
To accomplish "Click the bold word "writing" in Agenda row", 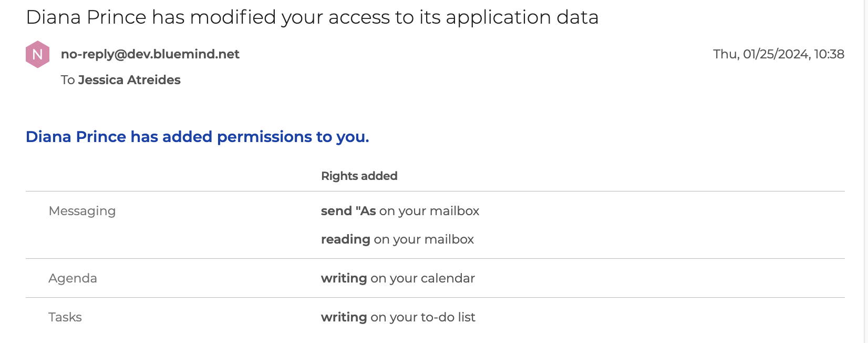I will [x=344, y=278].
